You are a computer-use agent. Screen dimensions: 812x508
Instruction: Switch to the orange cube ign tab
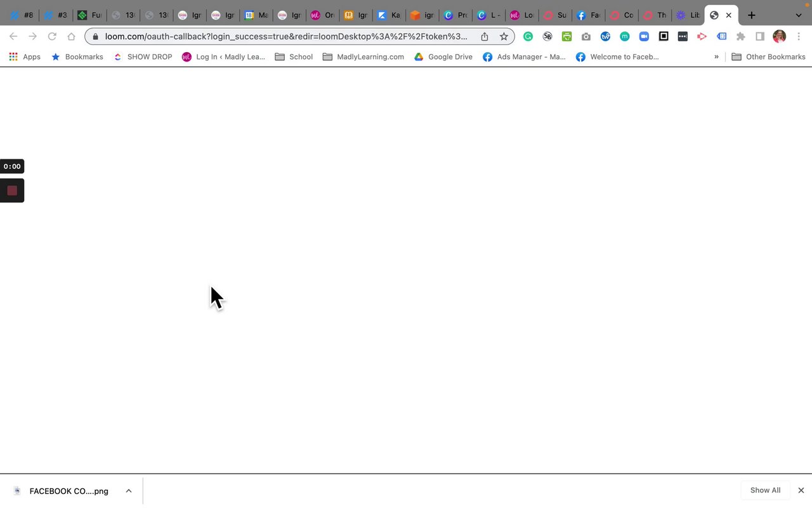click(422, 15)
